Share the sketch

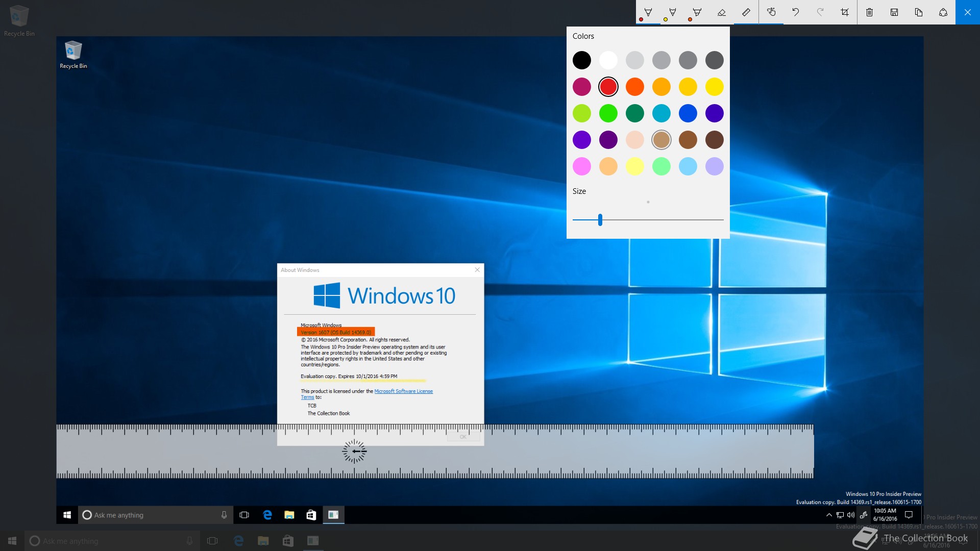943,12
